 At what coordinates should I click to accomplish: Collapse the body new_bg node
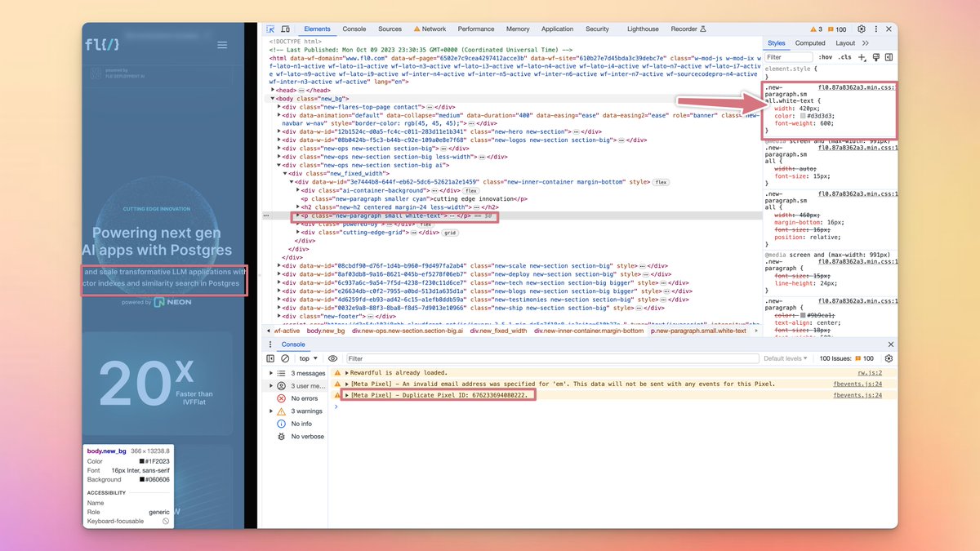(273, 98)
